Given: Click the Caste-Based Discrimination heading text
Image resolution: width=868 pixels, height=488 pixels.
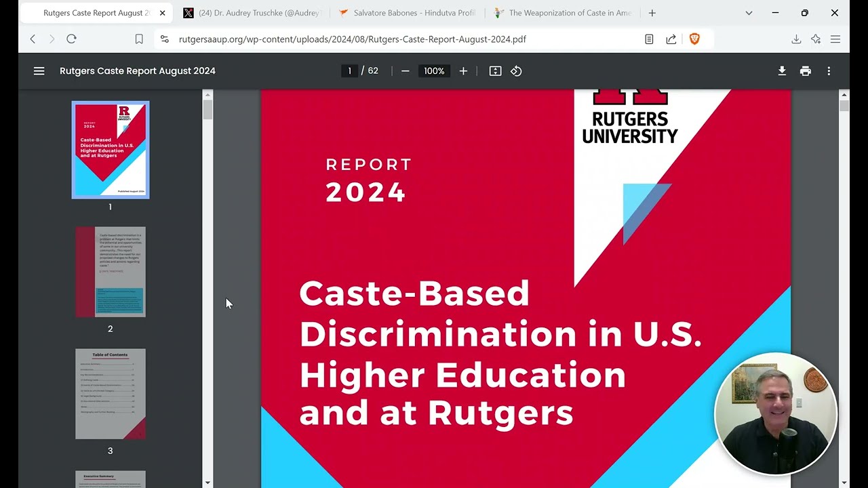Looking at the screenshot, I should coord(500,352).
